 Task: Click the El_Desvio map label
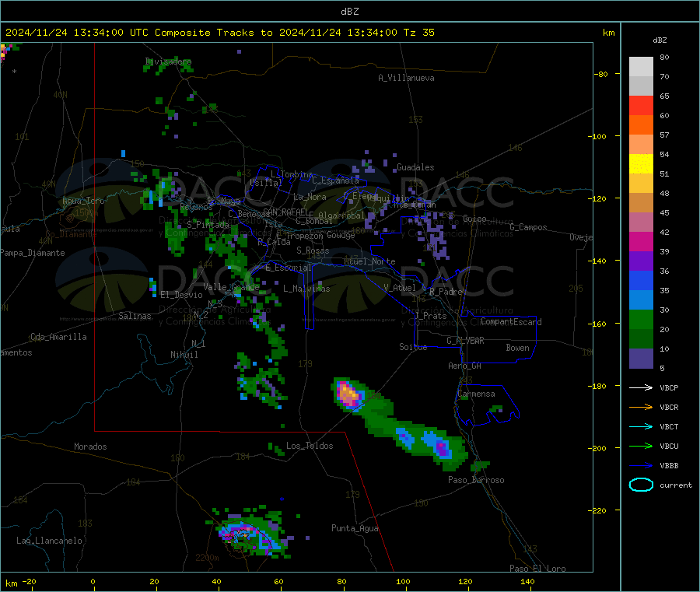coord(181,295)
